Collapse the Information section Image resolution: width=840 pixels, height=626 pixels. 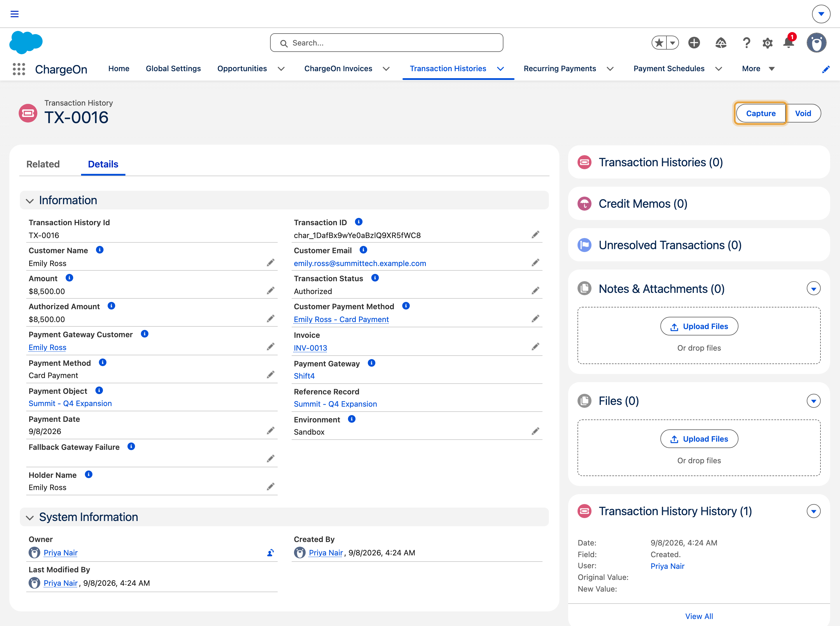pyautogui.click(x=30, y=201)
